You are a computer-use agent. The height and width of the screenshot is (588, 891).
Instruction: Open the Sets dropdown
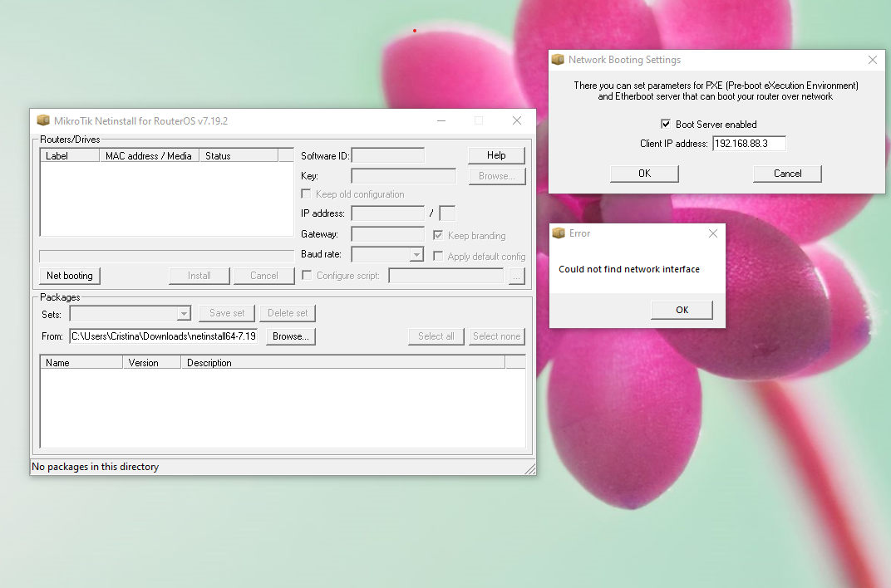184,313
